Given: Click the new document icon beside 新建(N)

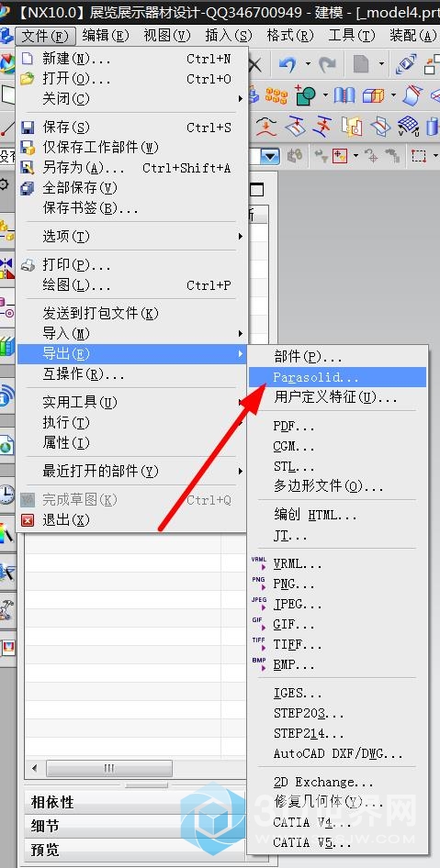Looking at the screenshot, I should pyautogui.click(x=28, y=59).
